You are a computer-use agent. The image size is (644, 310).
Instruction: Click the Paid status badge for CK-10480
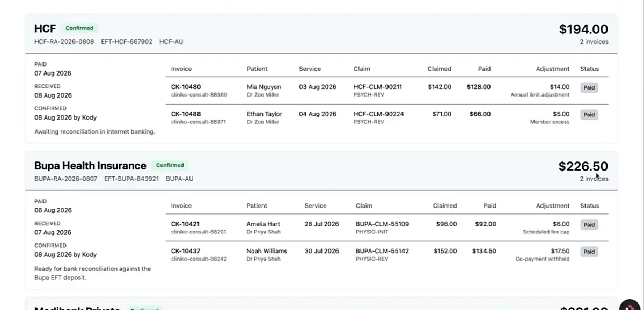tap(589, 87)
